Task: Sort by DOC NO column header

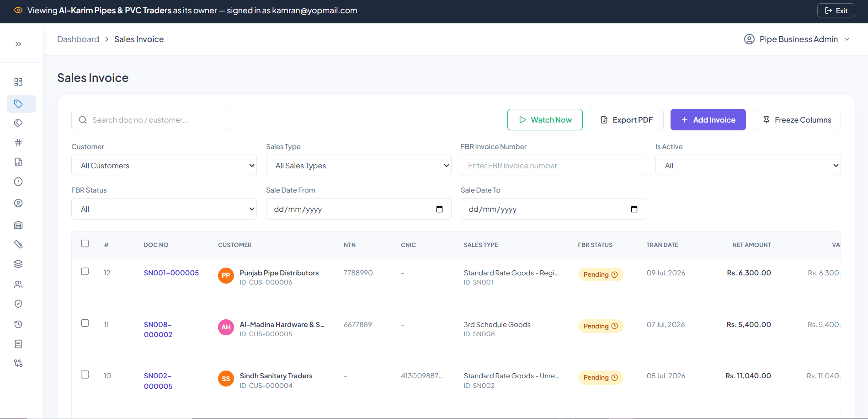Action: tap(156, 245)
